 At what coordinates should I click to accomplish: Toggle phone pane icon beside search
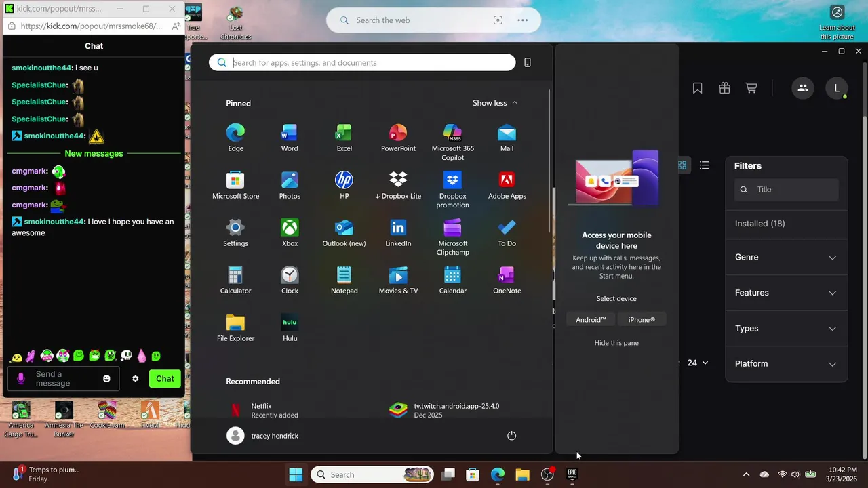528,62
